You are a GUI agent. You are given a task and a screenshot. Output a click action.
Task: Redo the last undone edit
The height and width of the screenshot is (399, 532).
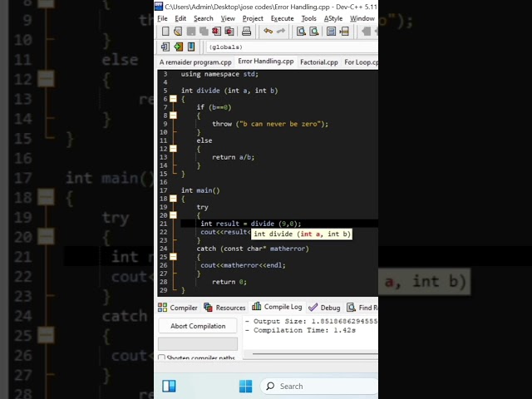coord(281,32)
